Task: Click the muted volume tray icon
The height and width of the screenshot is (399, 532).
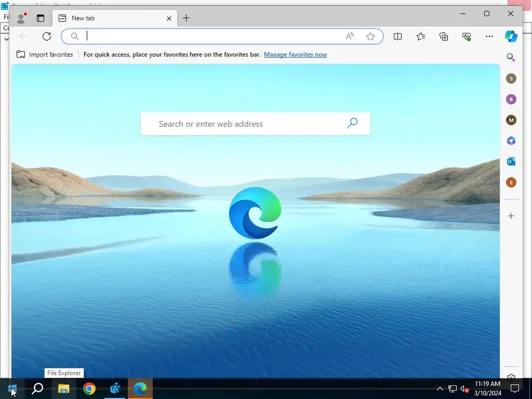Action: click(464, 389)
